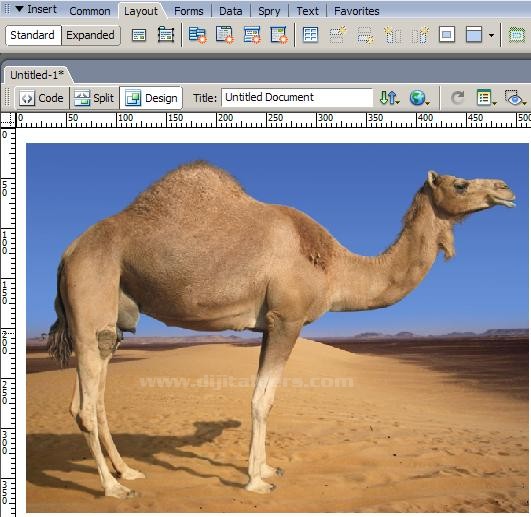Click the Title input field

click(297, 98)
